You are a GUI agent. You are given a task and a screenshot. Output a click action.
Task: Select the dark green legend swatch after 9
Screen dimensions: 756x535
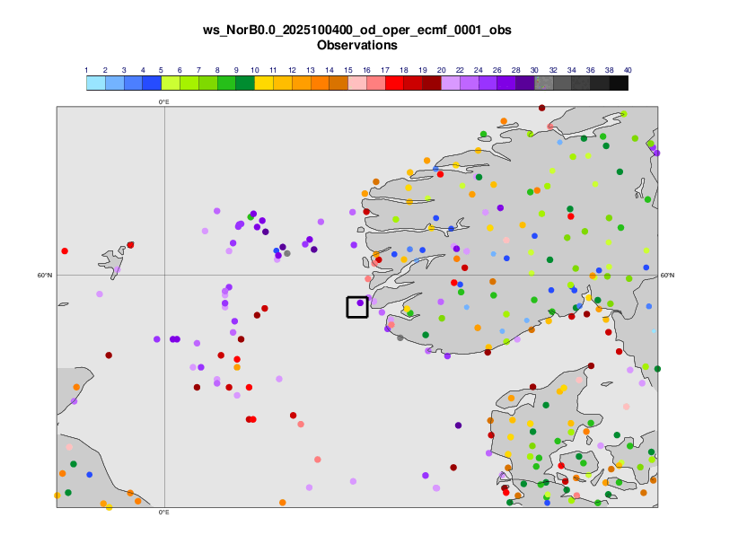pos(245,83)
